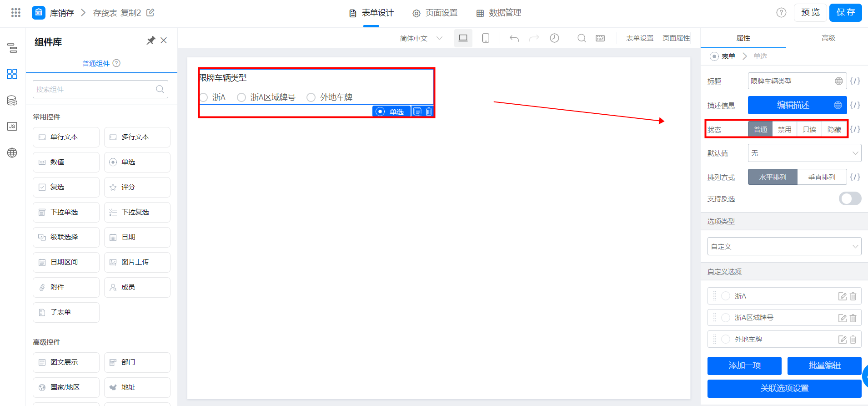
Task: Open the search magnifier in toolbar
Action: 582,38
